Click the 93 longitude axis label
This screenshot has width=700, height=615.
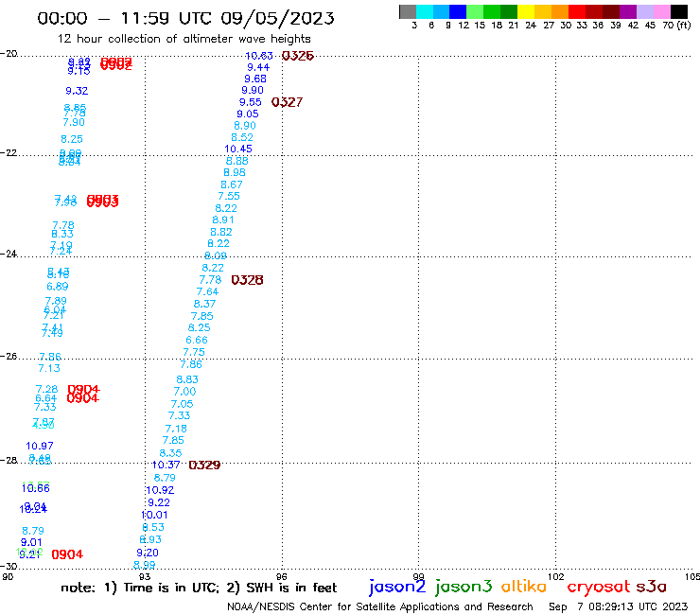tap(145, 576)
